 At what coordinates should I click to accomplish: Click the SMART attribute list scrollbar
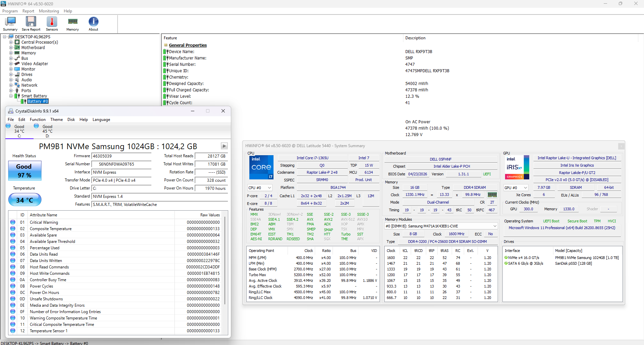pos(225,272)
